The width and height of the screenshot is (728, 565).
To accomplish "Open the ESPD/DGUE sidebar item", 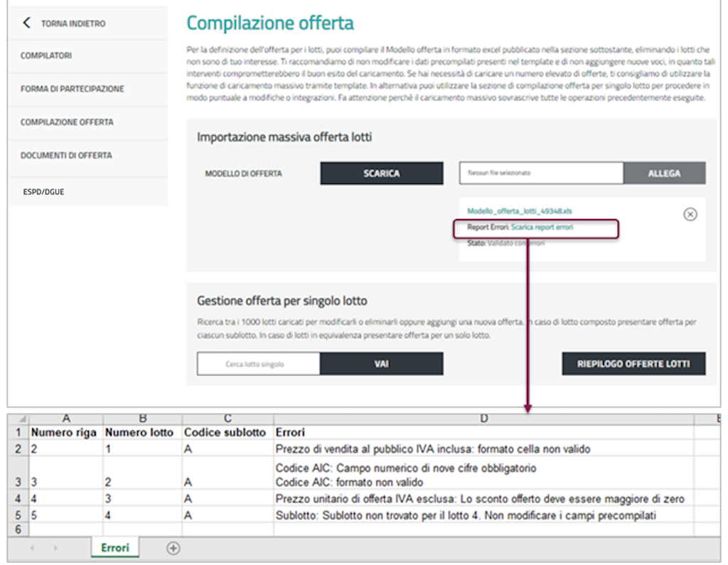I will click(43, 192).
